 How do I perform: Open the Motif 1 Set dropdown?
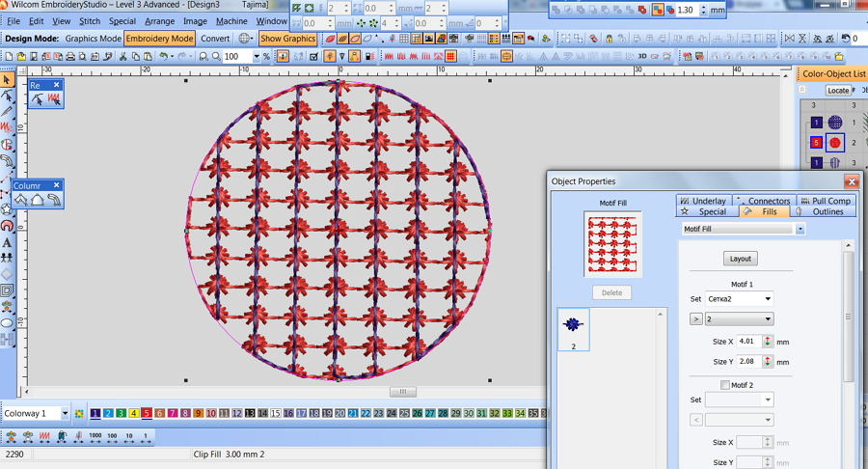[739, 299]
